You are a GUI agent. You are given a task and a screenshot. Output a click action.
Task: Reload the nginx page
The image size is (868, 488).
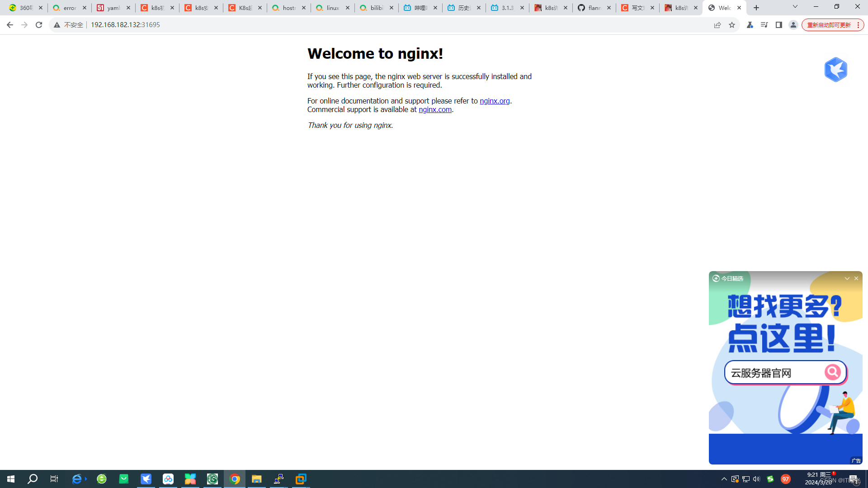point(39,25)
